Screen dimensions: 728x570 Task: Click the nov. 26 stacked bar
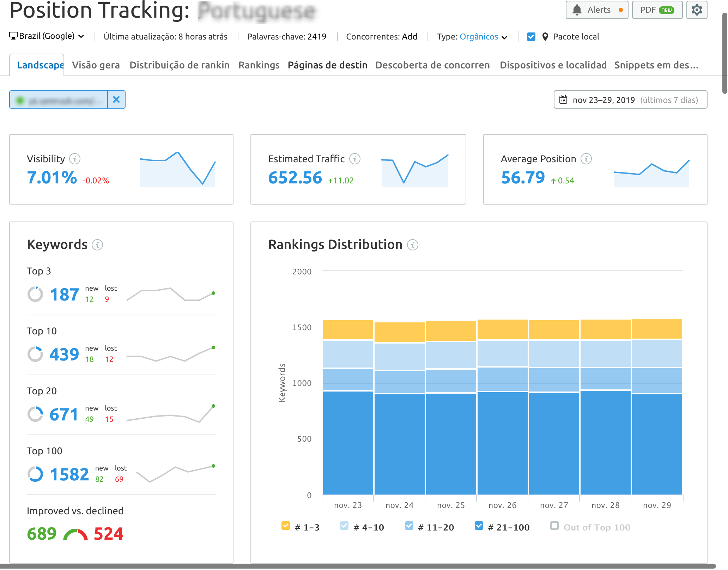[x=502, y=407]
